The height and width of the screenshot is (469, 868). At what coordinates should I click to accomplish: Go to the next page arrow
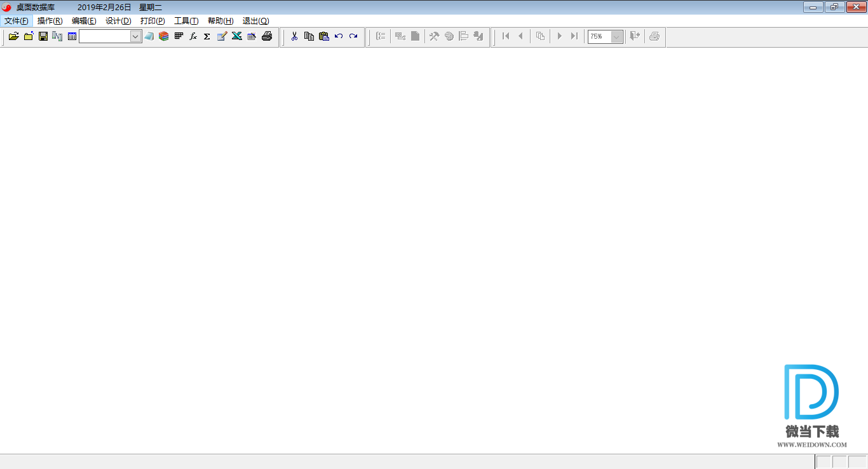coord(559,36)
